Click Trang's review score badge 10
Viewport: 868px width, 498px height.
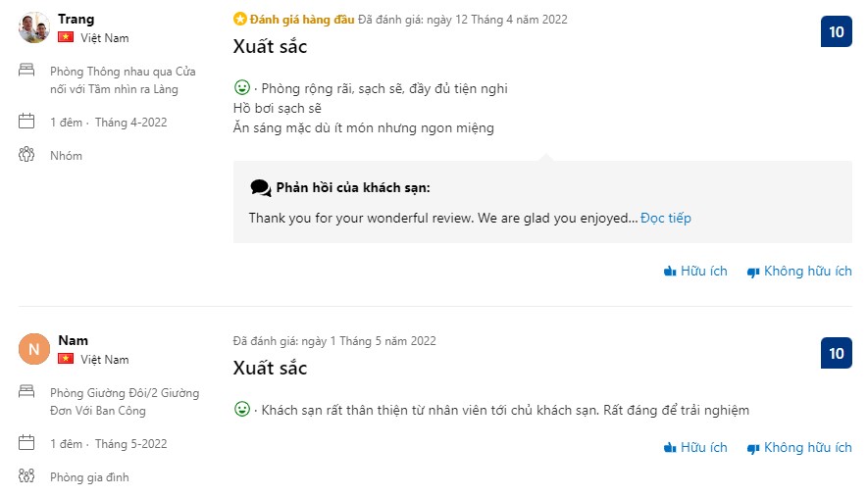[x=836, y=31]
